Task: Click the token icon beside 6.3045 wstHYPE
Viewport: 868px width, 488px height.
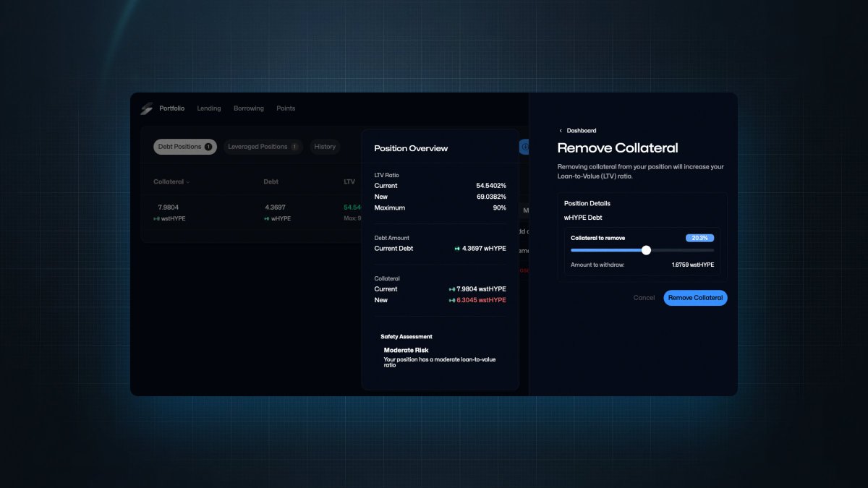Action: [x=451, y=300]
